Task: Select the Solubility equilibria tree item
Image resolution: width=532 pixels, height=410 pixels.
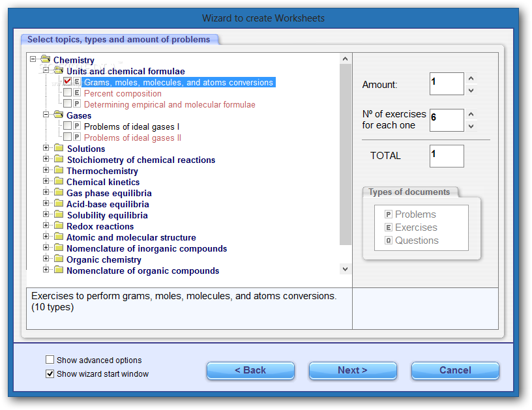Action: [x=107, y=215]
